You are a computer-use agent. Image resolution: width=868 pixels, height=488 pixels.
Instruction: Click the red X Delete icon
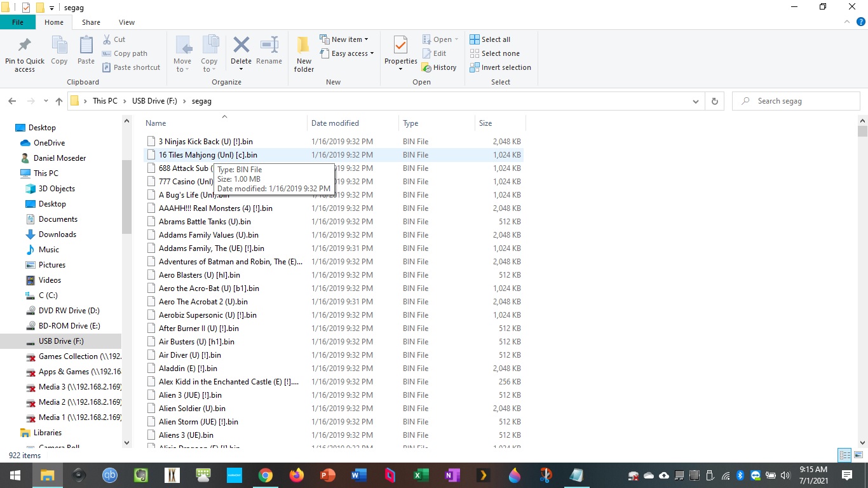pyautogui.click(x=241, y=45)
